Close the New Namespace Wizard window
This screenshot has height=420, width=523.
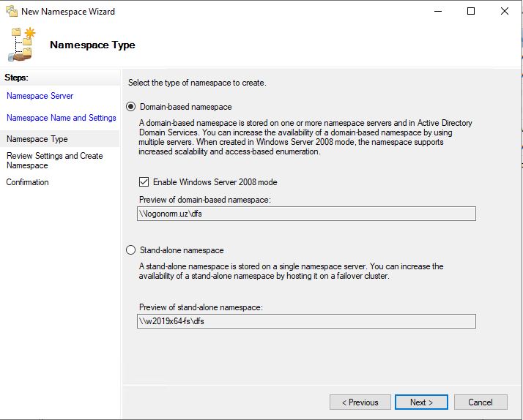[x=504, y=11]
